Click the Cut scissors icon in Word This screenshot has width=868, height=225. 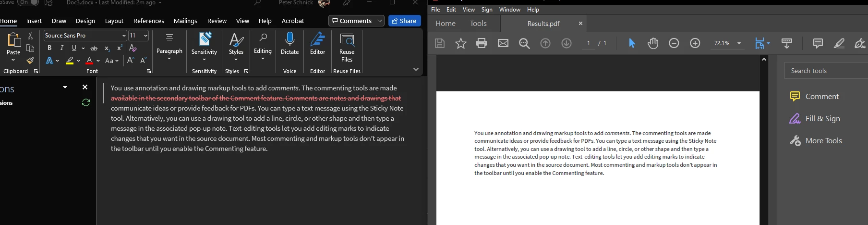click(30, 36)
